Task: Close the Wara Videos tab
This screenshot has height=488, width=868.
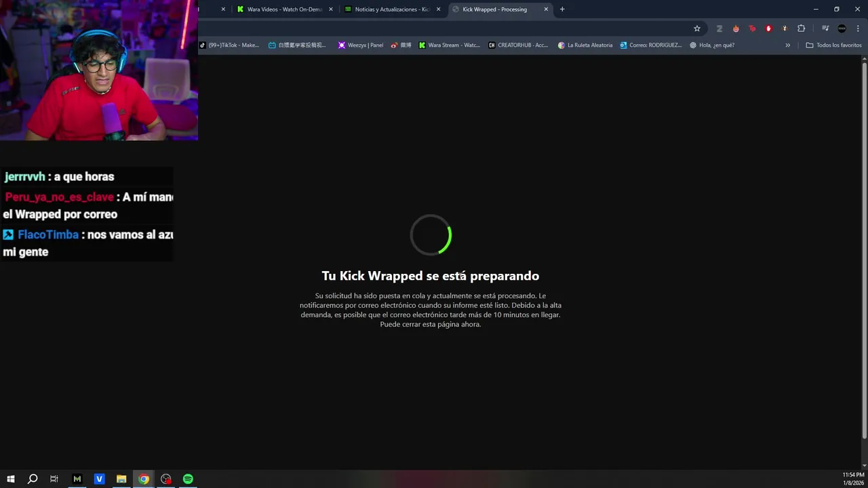Action: [x=331, y=9]
